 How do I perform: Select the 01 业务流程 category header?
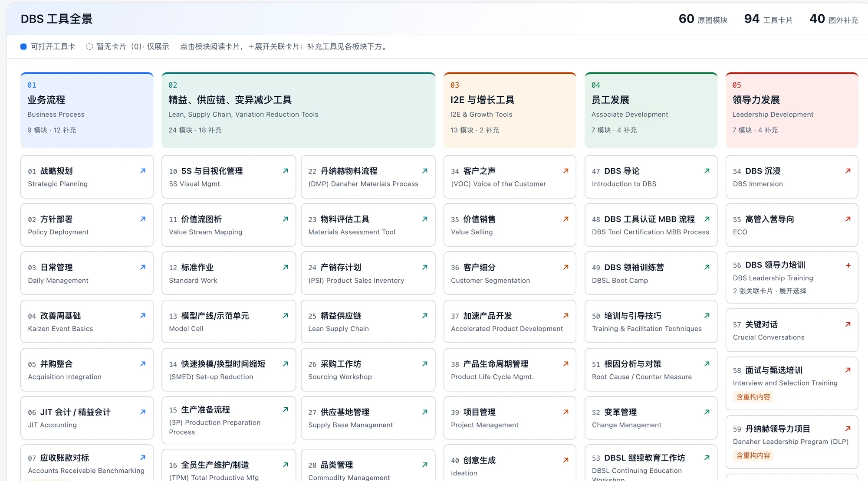pyautogui.click(x=87, y=110)
